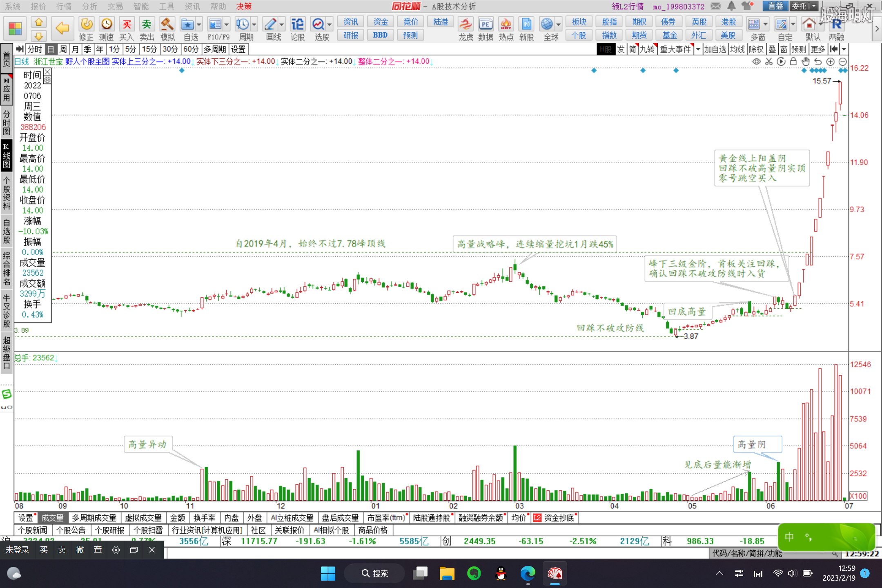
Task: Click the 撤 cancel-order button in bottom bar
Action: tap(80, 550)
